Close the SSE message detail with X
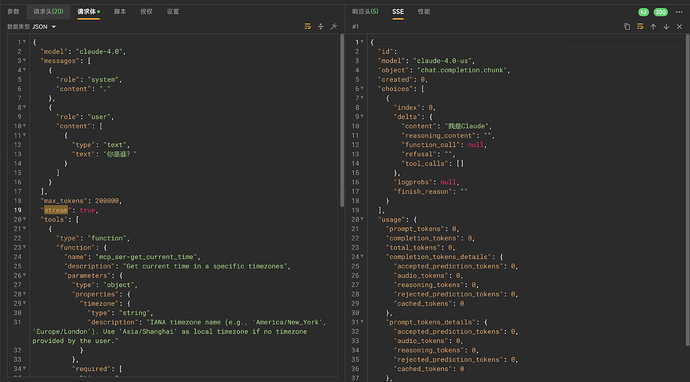Image resolution: width=690 pixels, height=382 pixels. click(x=679, y=26)
